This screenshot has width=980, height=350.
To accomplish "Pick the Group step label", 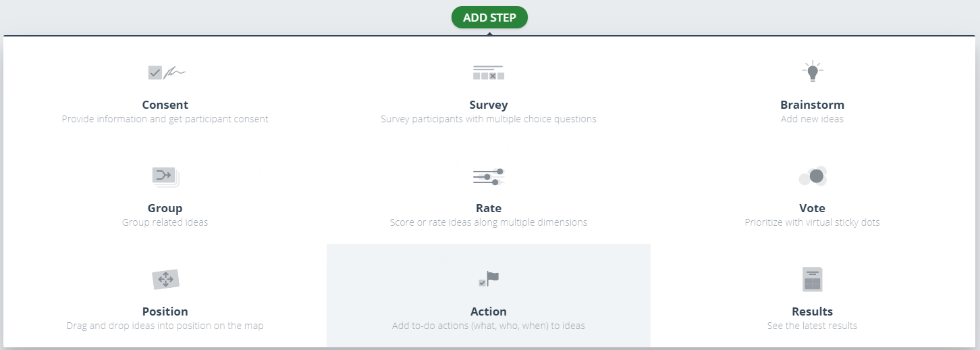I will click(165, 208).
